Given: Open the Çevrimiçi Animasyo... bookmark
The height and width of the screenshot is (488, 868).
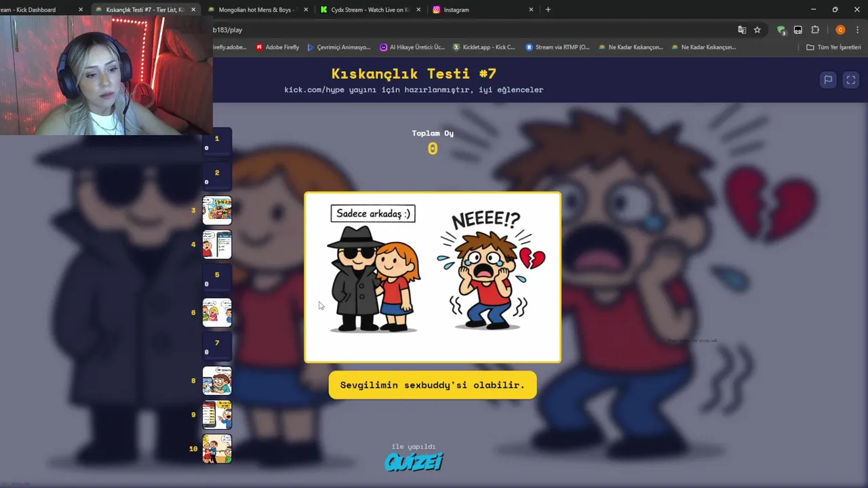Looking at the screenshot, I should pyautogui.click(x=338, y=47).
